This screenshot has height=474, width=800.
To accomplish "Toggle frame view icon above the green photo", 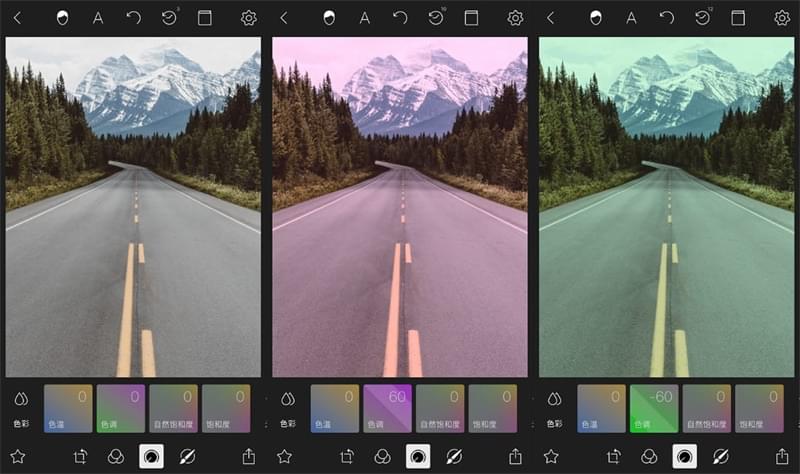I will pos(738,18).
